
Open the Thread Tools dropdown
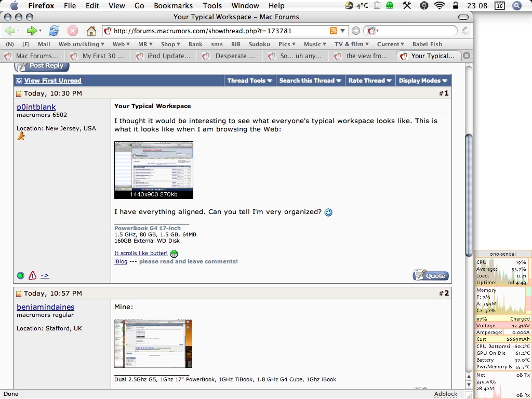coord(250,81)
